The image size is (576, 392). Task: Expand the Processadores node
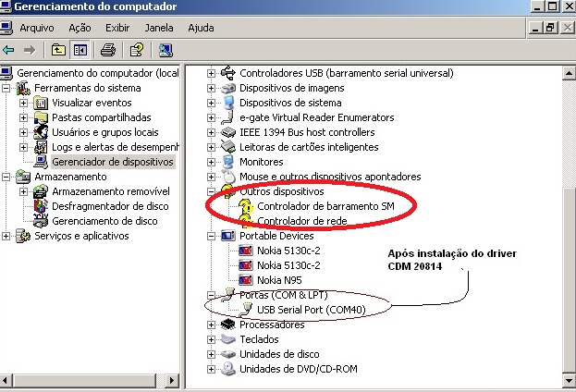(211, 325)
